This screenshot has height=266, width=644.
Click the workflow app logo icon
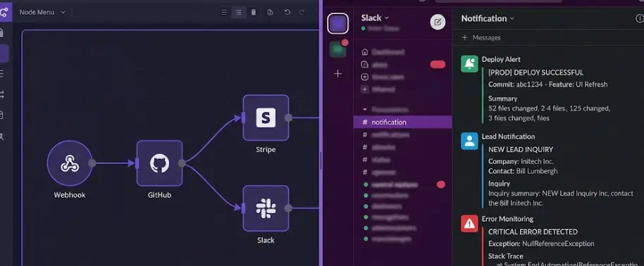[4, 12]
